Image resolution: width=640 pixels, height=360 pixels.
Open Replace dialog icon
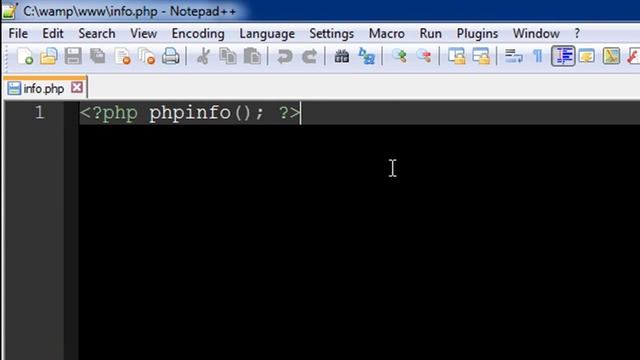coord(366,56)
